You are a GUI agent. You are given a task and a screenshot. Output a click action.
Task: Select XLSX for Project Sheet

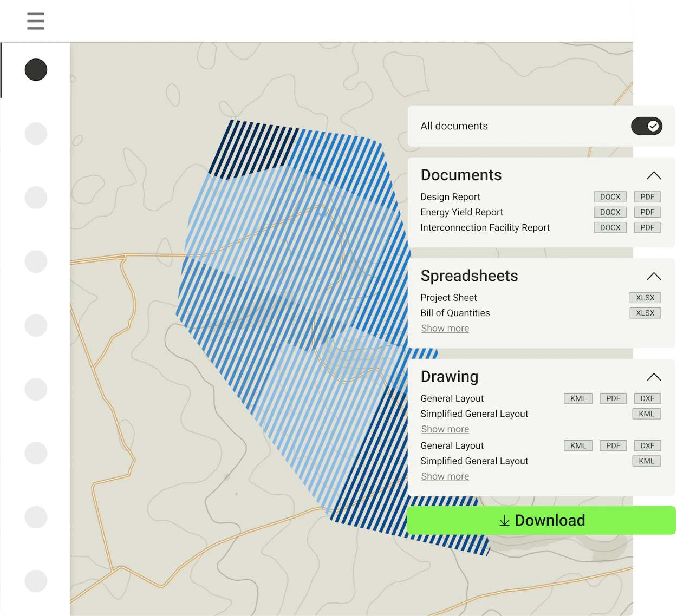pos(645,298)
